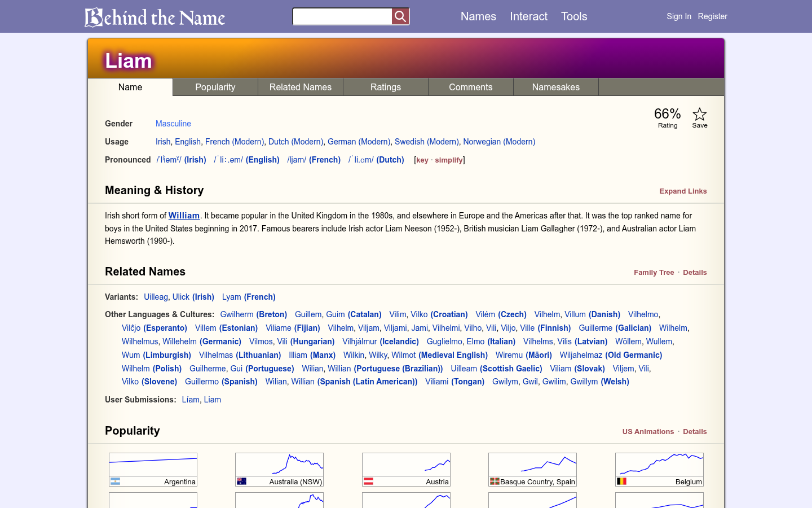
Task: Open the Austria popularity chart
Action: (x=406, y=470)
